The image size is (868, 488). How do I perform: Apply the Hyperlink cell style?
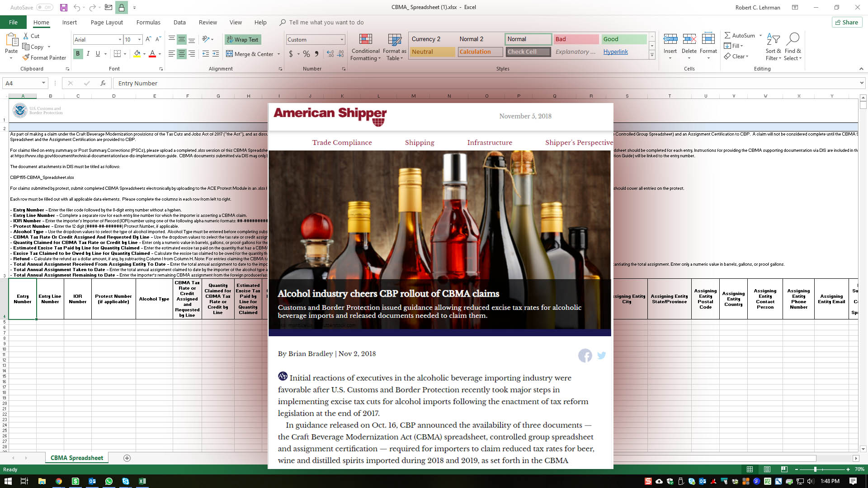[615, 52]
